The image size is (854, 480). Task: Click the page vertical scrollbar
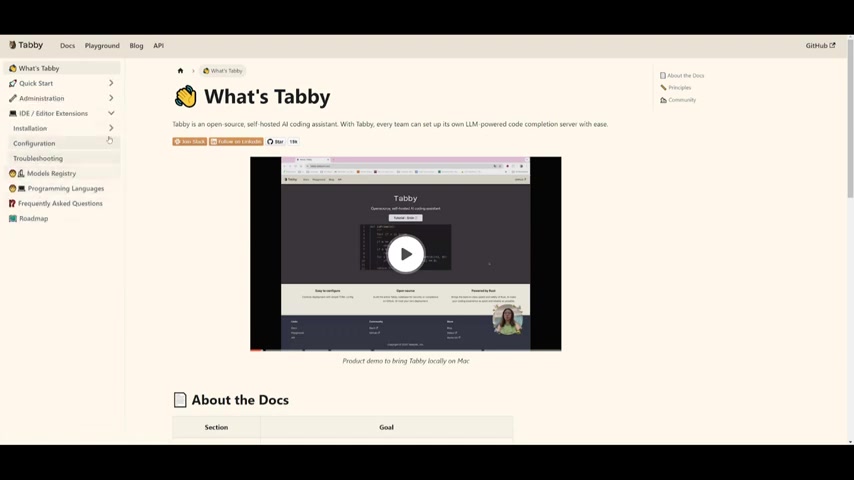[x=850, y=120]
